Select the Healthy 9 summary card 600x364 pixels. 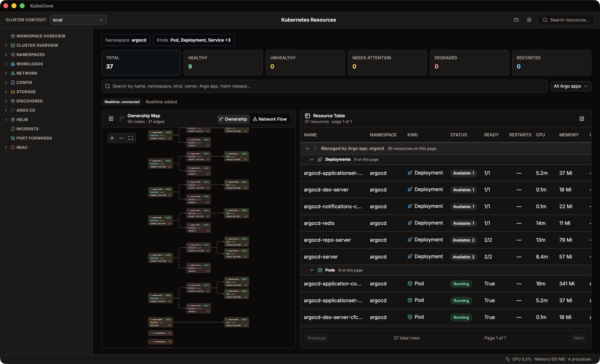[x=223, y=63]
